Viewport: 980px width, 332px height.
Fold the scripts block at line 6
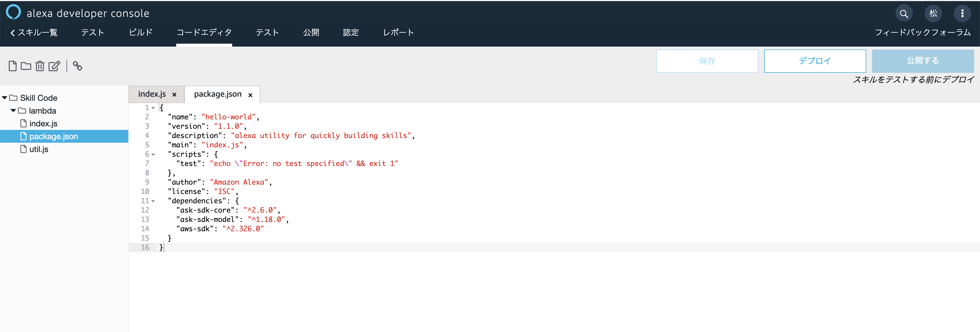pos(153,155)
